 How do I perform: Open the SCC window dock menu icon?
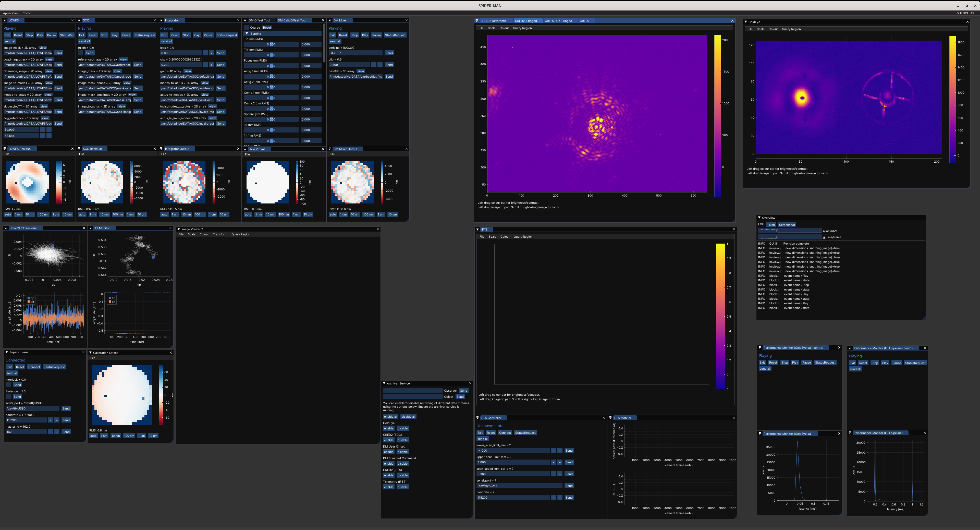[80, 20]
